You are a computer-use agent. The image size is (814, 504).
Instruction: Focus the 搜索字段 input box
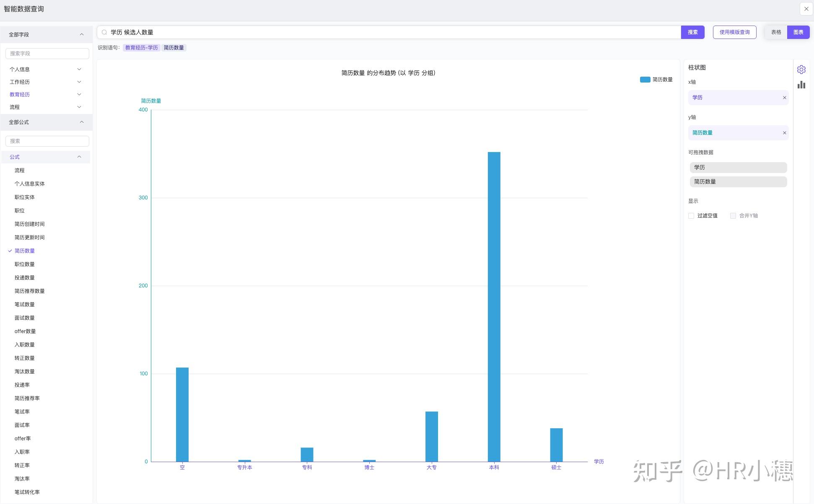(47, 54)
